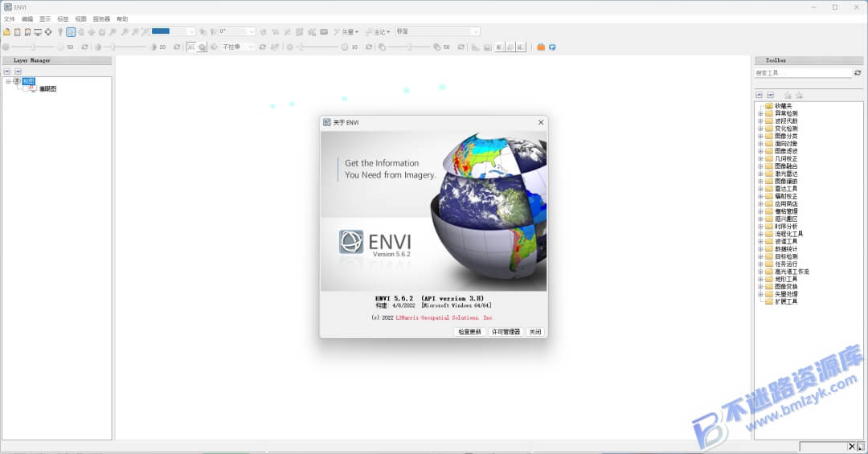
Task: Expand the 异常检测 folder in Toolbox
Action: [x=760, y=113]
